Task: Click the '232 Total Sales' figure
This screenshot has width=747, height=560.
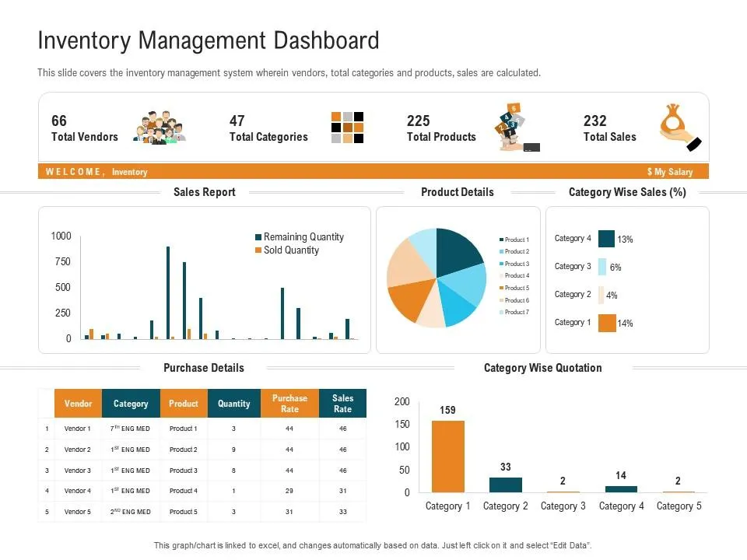Action: click(610, 128)
